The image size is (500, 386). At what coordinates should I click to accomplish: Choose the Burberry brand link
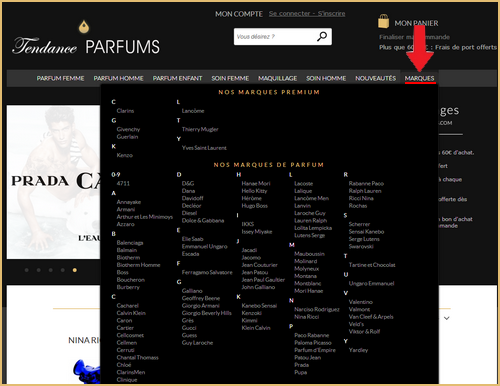pyautogui.click(x=128, y=287)
